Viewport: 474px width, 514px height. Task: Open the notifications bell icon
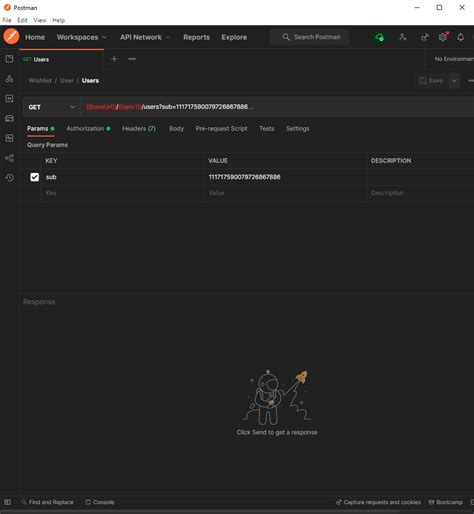[460, 37]
